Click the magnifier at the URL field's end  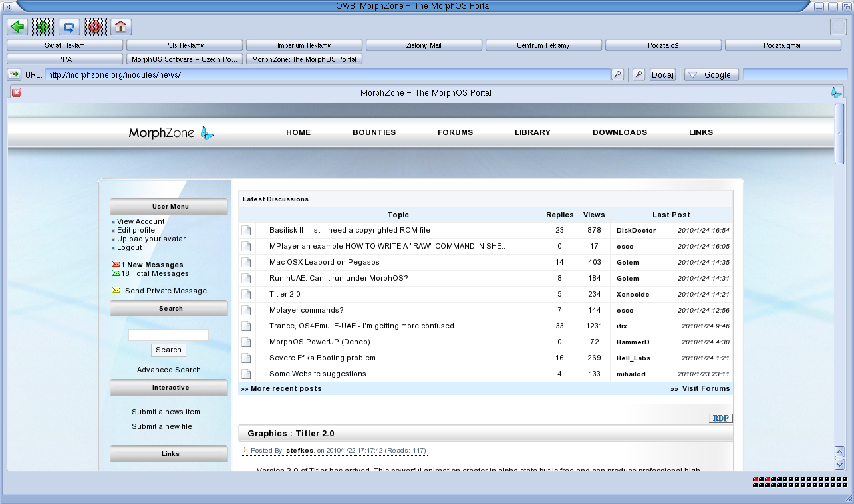tap(618, 74)
